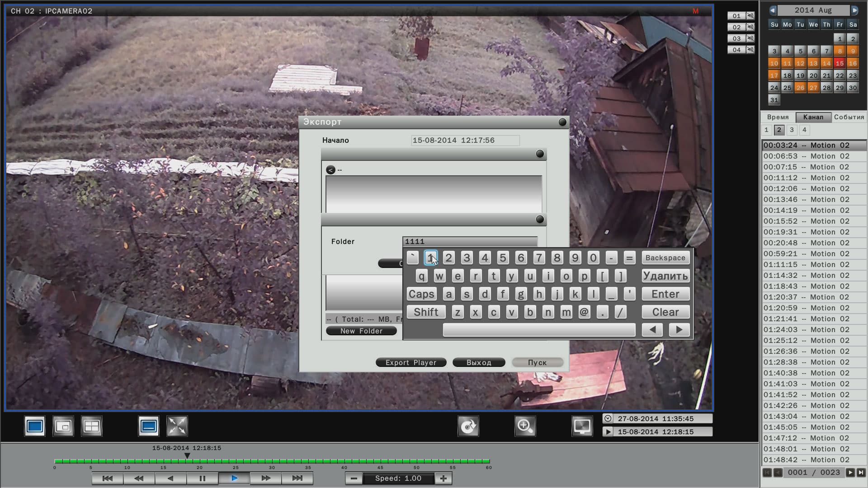Activate the digital zoom magnifier icon
The width and height of the screenshot is (868, 488).
click(x=525, y=426)
